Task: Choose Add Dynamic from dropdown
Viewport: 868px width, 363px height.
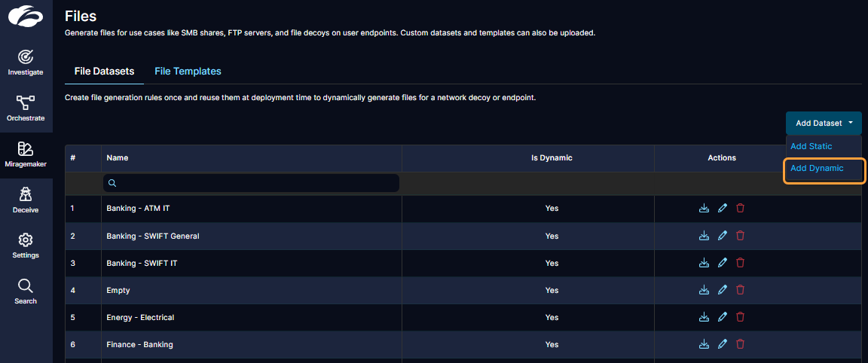Action: click(817, 169)
